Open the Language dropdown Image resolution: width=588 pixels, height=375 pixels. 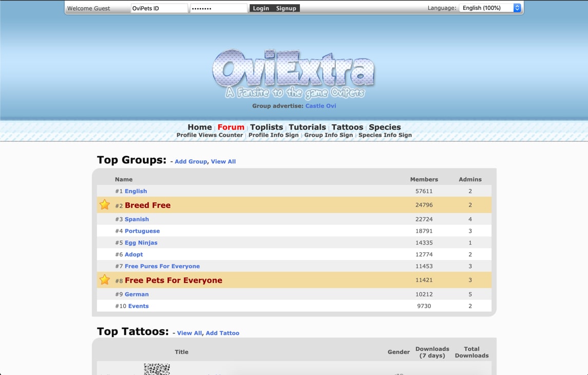click(490, 8)
